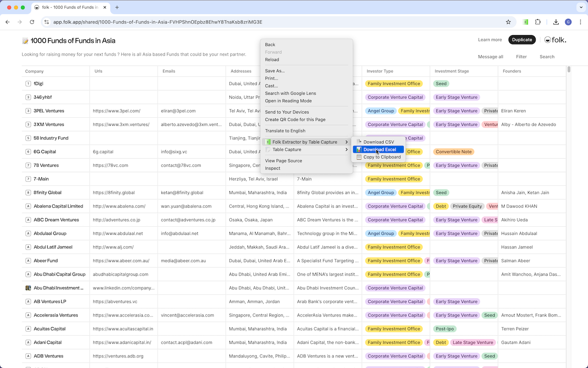Open Chrome's three-dot menu
Viewport: 588px width, 368px height.
[580, 22]
